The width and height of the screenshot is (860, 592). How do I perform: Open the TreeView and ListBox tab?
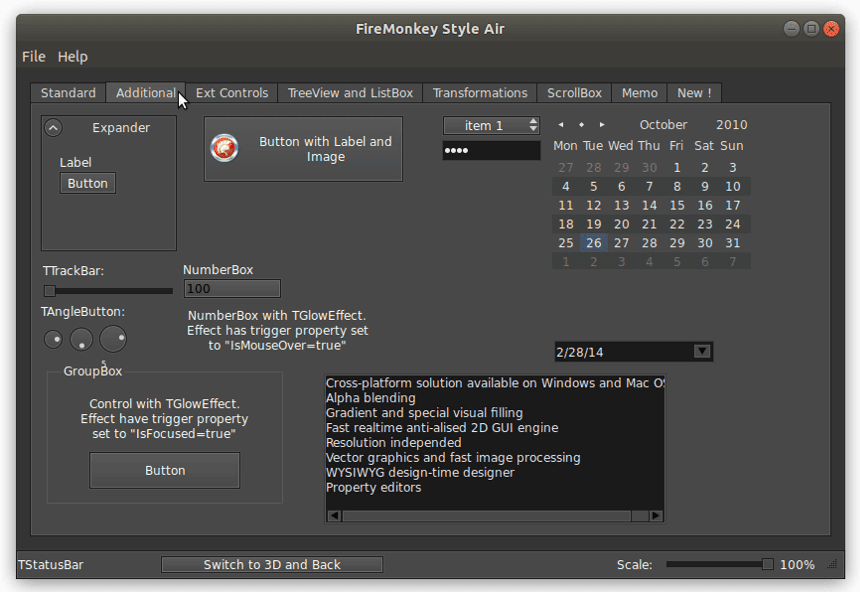click(350, 93)
